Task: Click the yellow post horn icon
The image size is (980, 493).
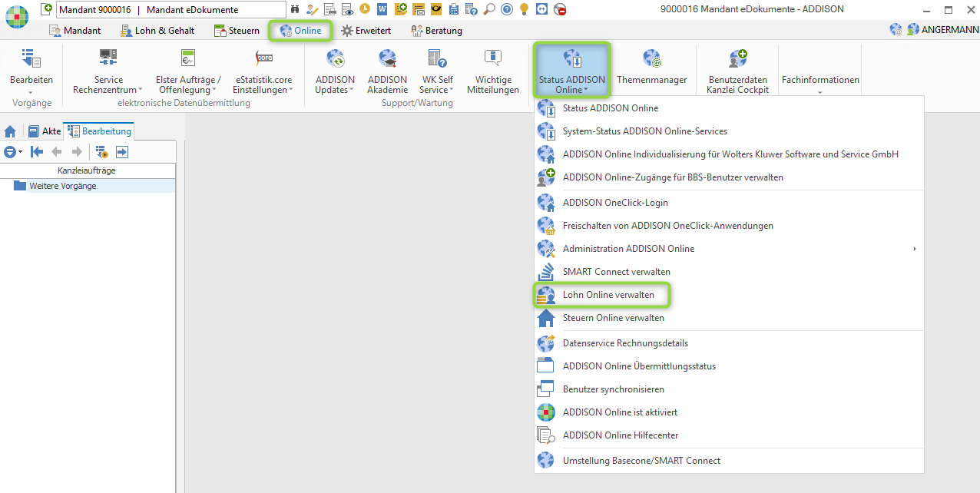Action: point(436,9)
